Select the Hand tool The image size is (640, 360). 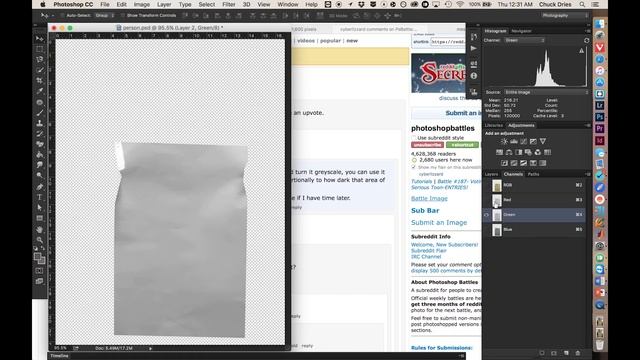[x=40, y=229]
